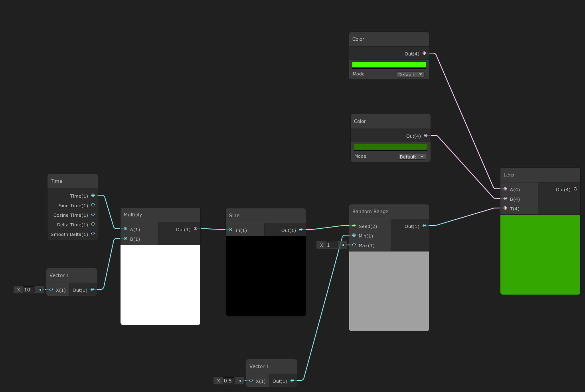Image resolution: width=585 pixels, height=392 pixels.
Task: Click the Out(4) port on the top Color node
Action: coord(424,53)
